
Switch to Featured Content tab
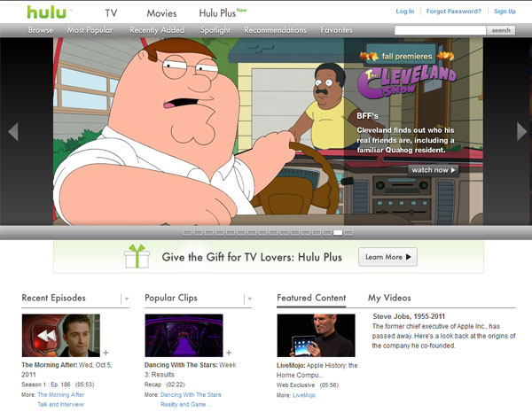311,298
